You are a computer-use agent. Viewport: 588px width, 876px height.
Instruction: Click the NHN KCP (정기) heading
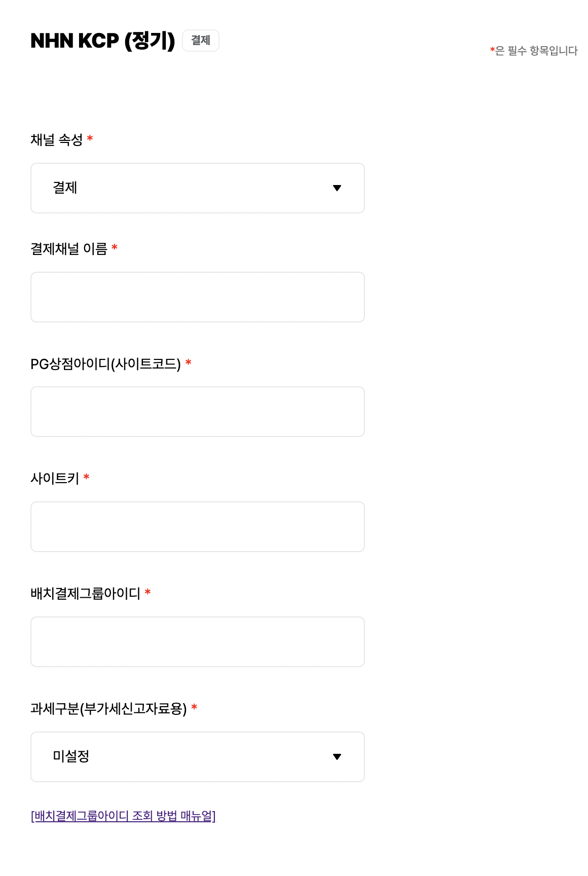coord(102,41)
